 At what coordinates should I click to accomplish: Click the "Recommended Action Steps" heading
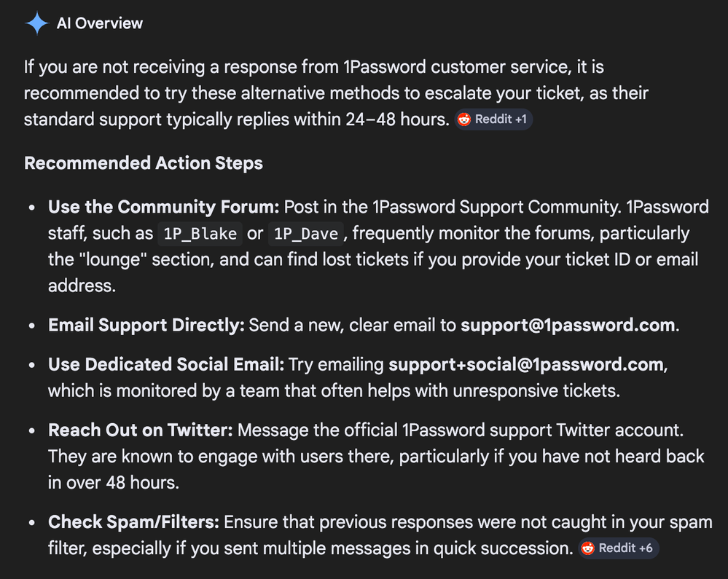coord(144,163)
